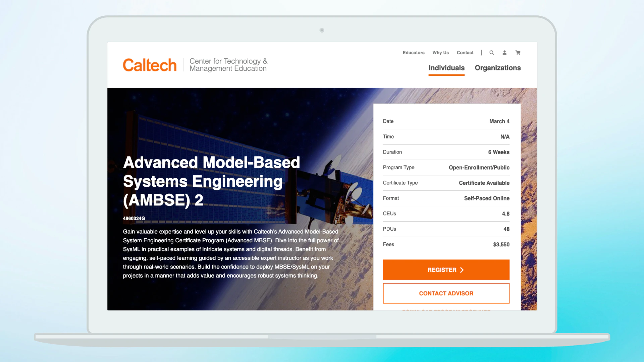644x362 pixels.
Task: Switch to the Organizations tab
Action: click(x=498, y=68)
